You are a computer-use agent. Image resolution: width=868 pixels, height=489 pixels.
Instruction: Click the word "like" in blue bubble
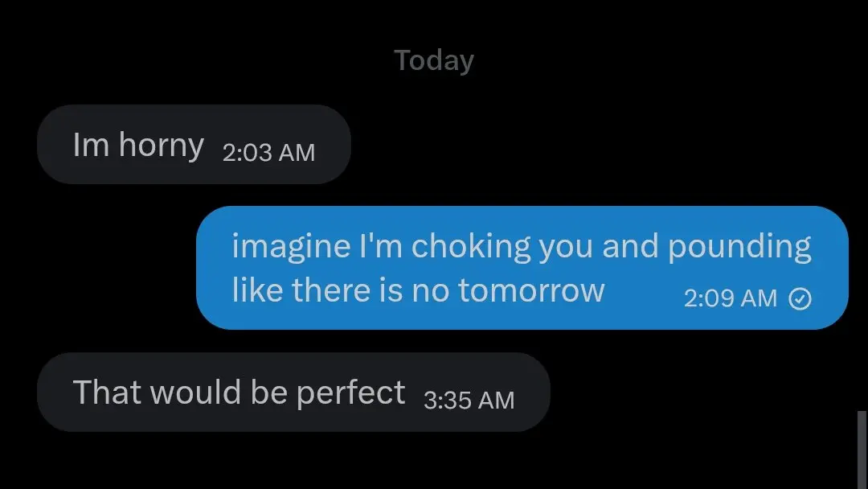pyautogui.click(x=257, y=290)
